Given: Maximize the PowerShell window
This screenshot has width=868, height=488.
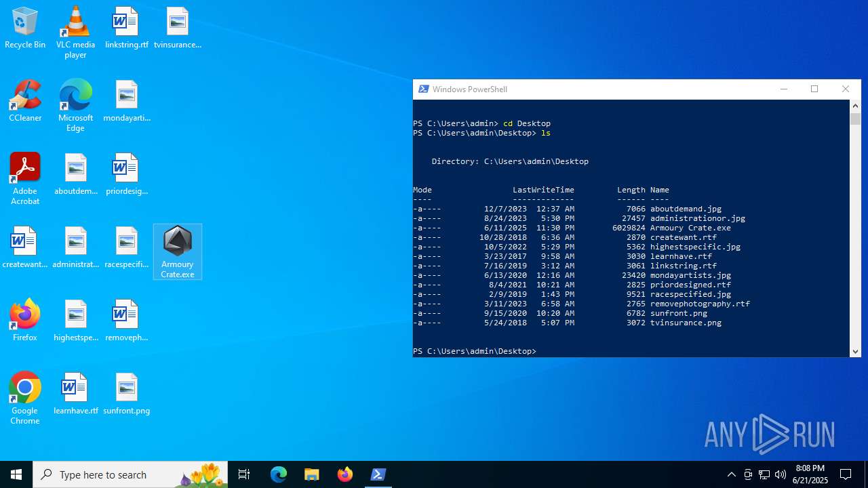Looking at the screenshot, I should (814, 89).
